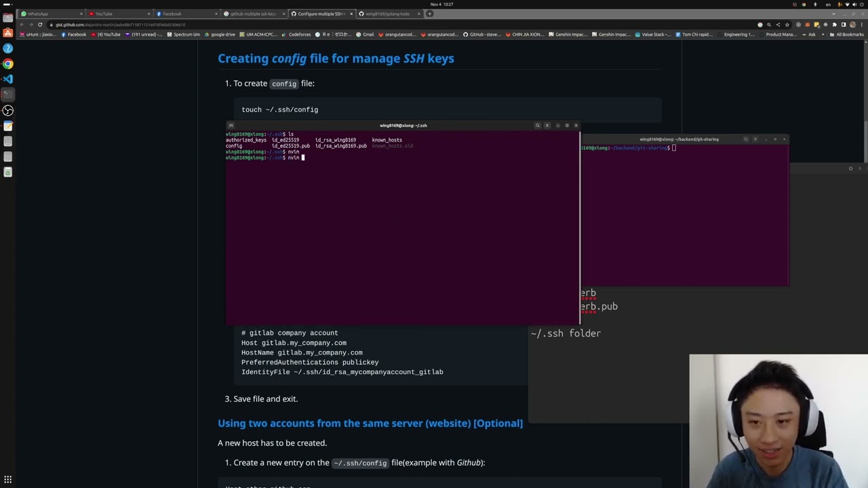
Task: Open Visual Studio Code from the dock
Action: tap(7, 79)
